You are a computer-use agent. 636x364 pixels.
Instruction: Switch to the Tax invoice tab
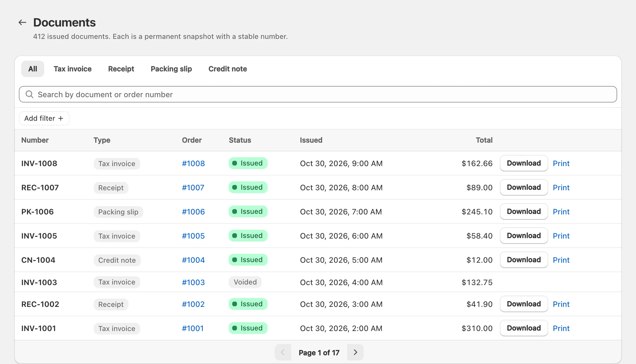click(x=73, y=69)
